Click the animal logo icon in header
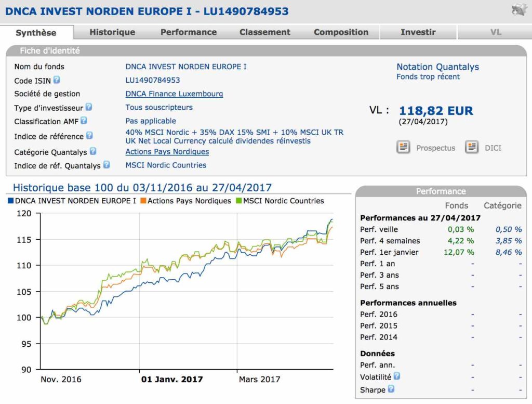Screen dimensions: 532x404 [x=519, y=10]
